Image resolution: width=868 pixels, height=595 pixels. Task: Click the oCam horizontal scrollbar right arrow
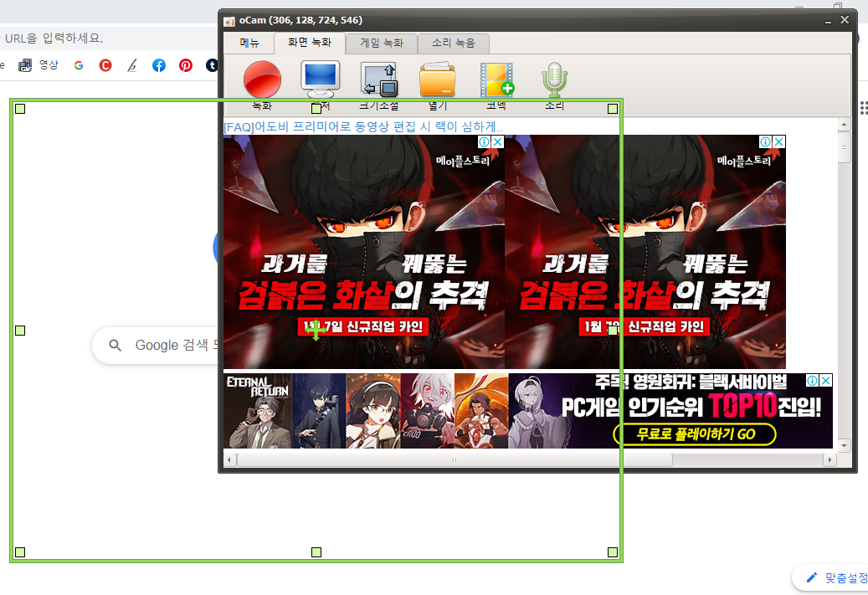829,459
